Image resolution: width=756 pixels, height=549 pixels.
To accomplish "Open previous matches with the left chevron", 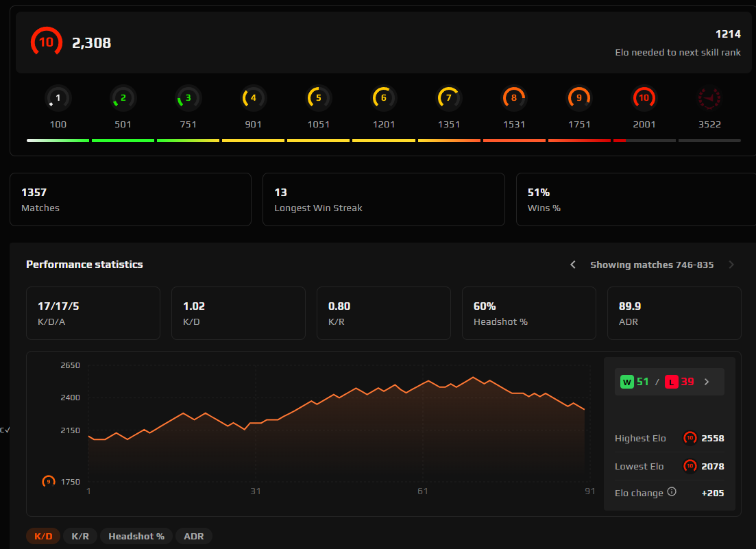I will [573, 264].
